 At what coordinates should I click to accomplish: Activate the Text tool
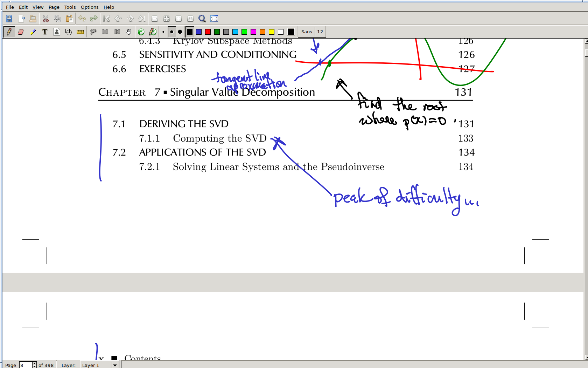tap(45, 32)
